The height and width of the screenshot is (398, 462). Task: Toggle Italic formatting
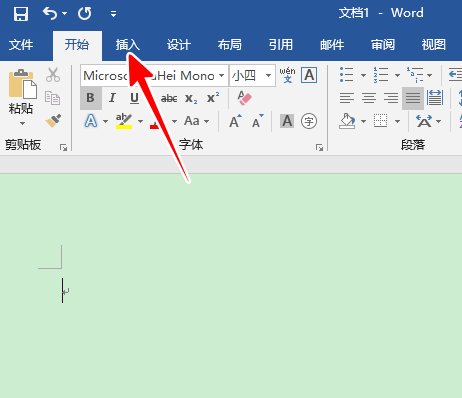pyautogui.click(x=113, y=98)
